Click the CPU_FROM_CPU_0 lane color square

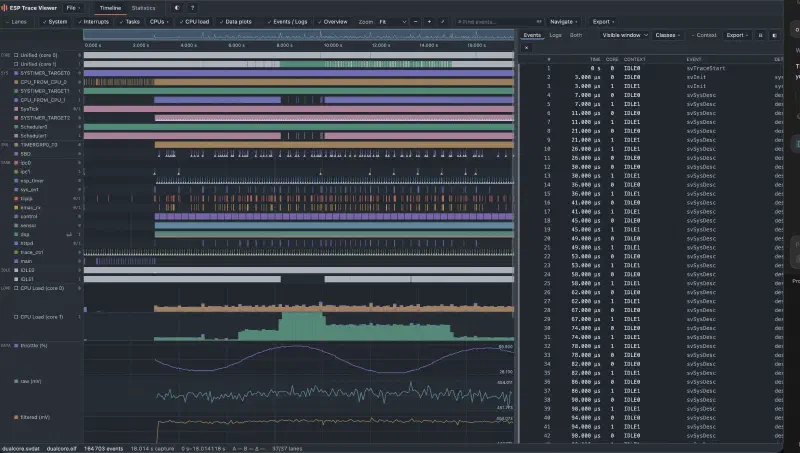pyautogui.click(x=16, y=82)
